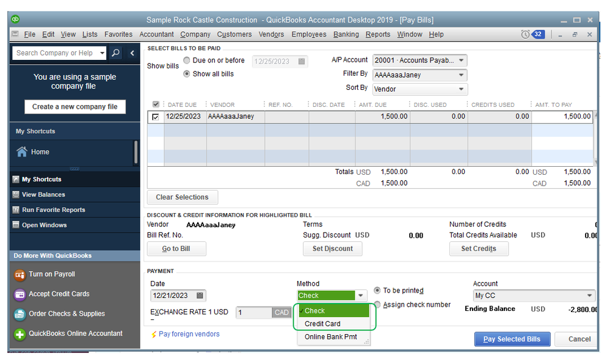This screenshot has width=610, height=364.
Task: Open the Employees menu
Action: [309, 34]
